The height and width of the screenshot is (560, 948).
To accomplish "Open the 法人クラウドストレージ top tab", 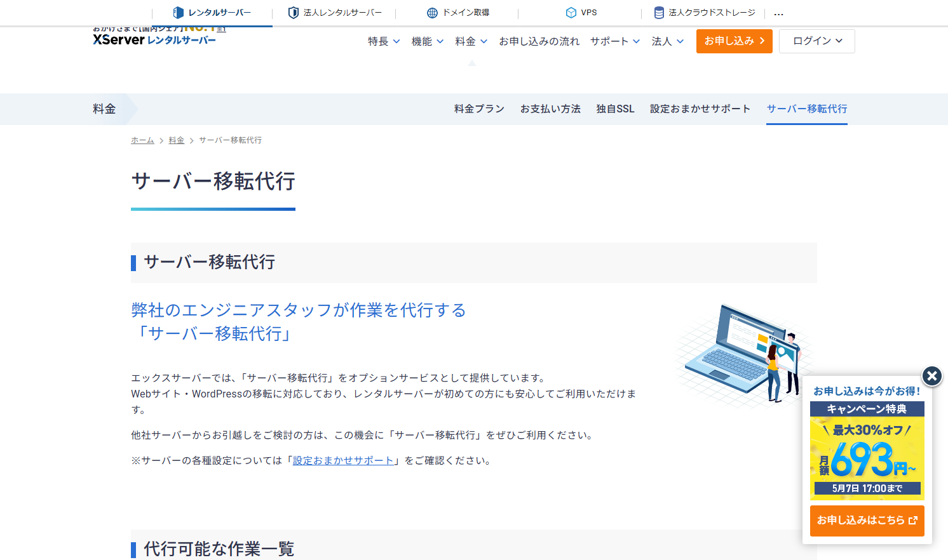I will [704, 13].
